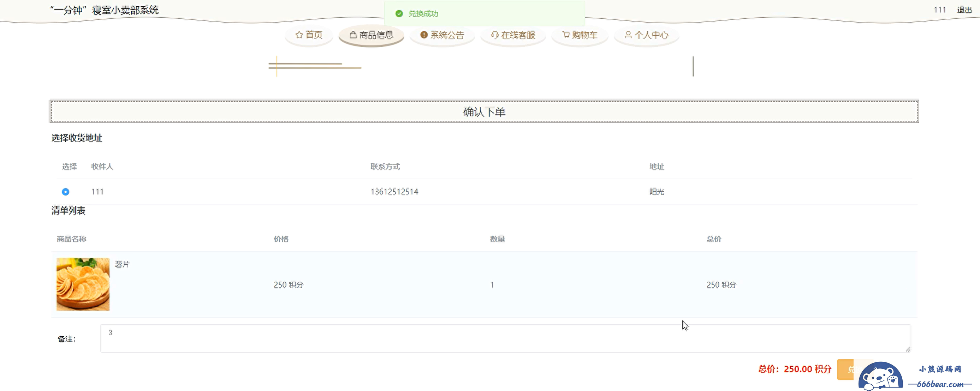Image resolution: width=980 pixels, height=391 pixels.
Task: Click the quantity value 1 in the 数量 column
Action: coord(492,285)
